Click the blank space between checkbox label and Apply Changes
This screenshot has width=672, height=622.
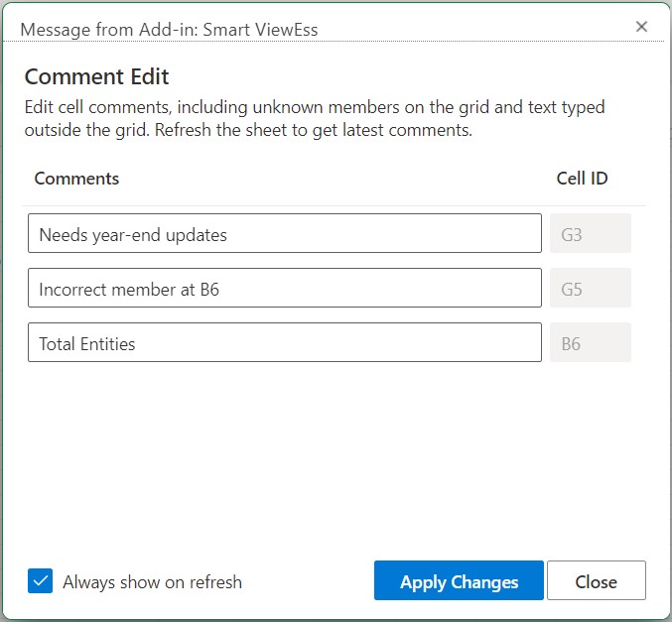308,582
